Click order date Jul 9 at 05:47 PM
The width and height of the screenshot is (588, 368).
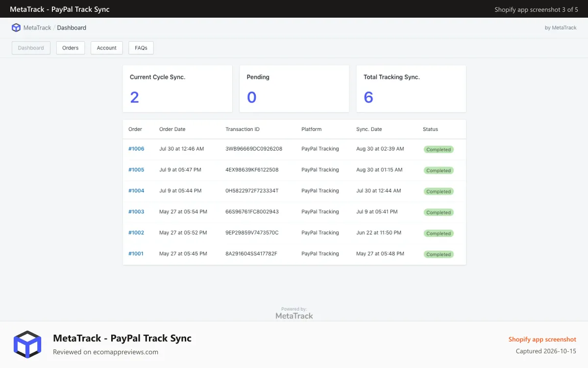coord(180,170)
